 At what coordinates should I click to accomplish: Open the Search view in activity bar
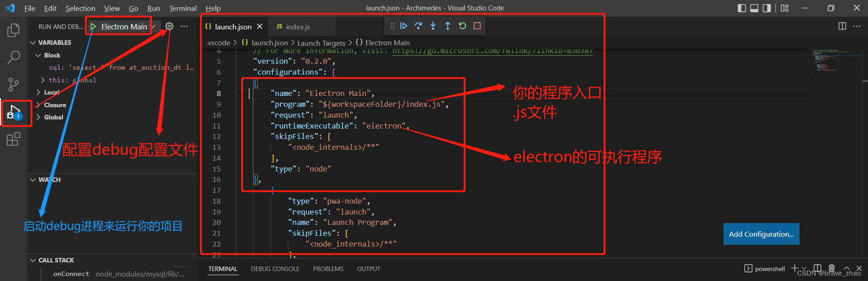(14, 57)
